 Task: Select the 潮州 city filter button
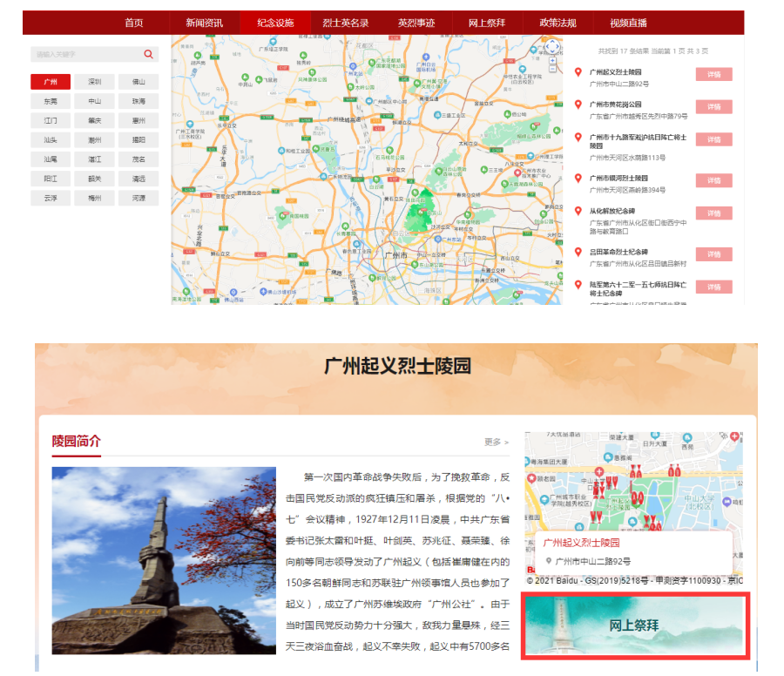(94, 140)
